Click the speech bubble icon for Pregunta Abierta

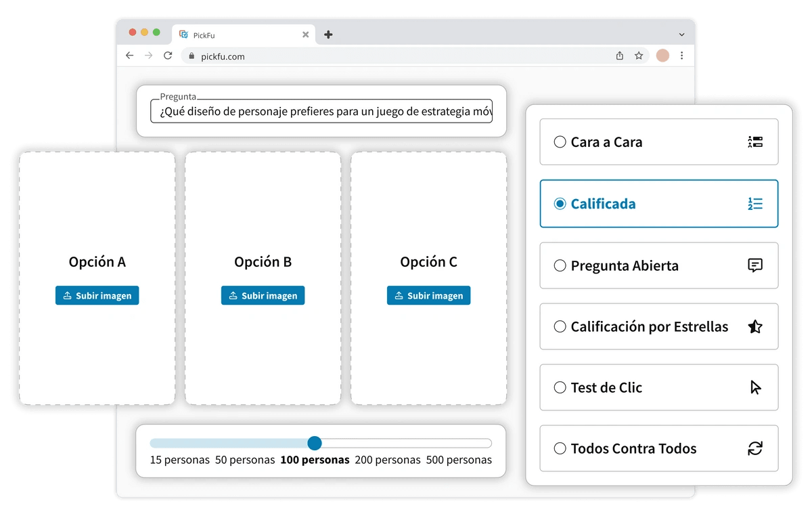755,265
